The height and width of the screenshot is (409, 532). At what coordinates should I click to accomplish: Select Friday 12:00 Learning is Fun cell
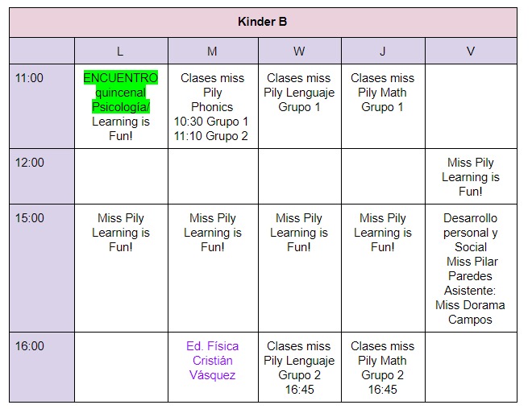click(x=472, y=176)
